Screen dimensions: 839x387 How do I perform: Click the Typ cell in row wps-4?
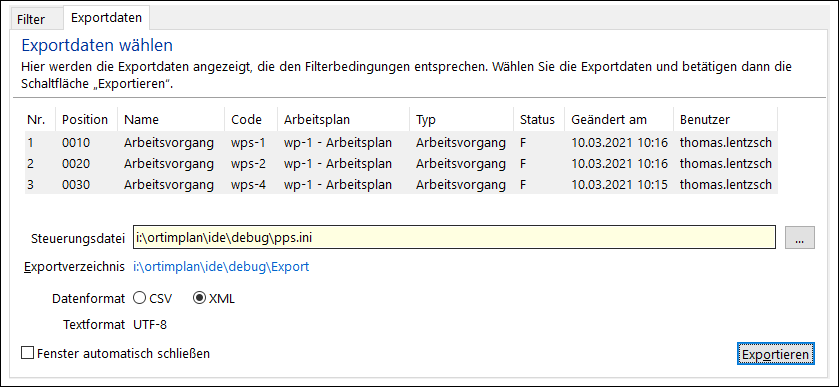pos(461,185)
